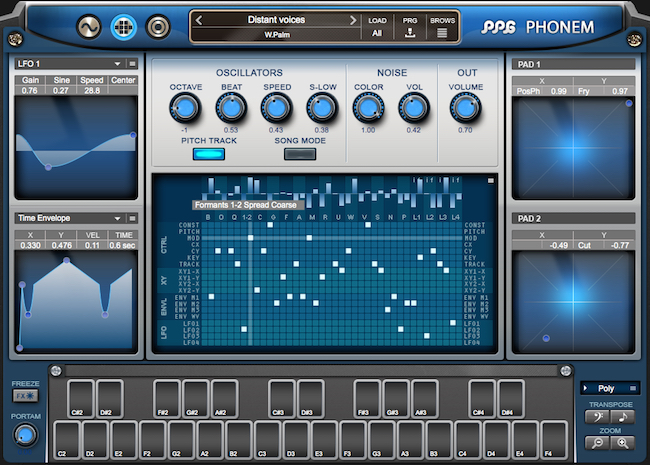
Task: Toggle matrix cell LFO1 row, L3 column
Action: (453, 323)
